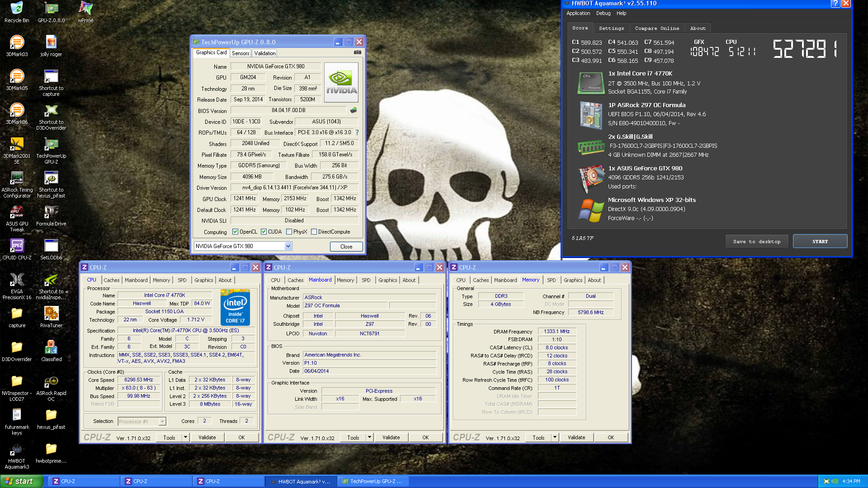
Task: Open Classified desktop icon
Action: click(x=51, y=351)
